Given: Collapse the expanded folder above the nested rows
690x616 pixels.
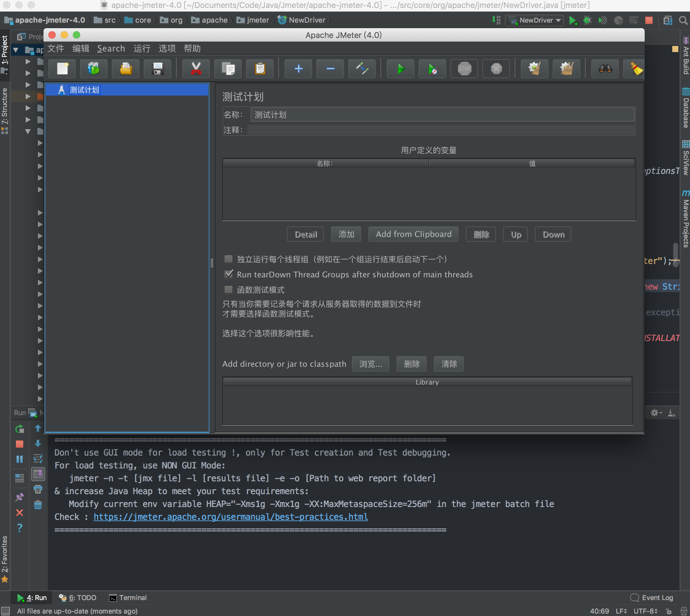Looking at the screenshot, I should tap(28, 131).
